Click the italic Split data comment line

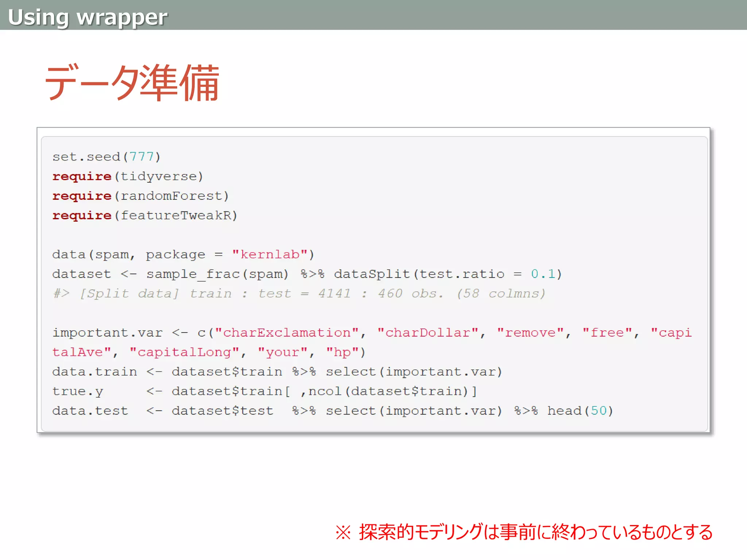tap(299, 293)
